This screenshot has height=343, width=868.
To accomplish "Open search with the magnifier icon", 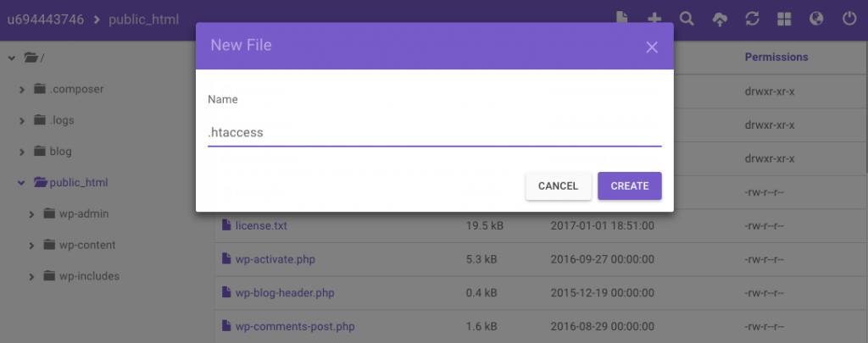I will click(x=687, y=19).
